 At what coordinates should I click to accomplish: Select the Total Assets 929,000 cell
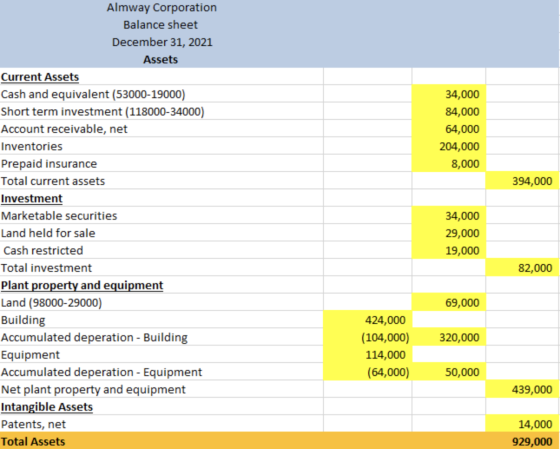tap(522, 441)
